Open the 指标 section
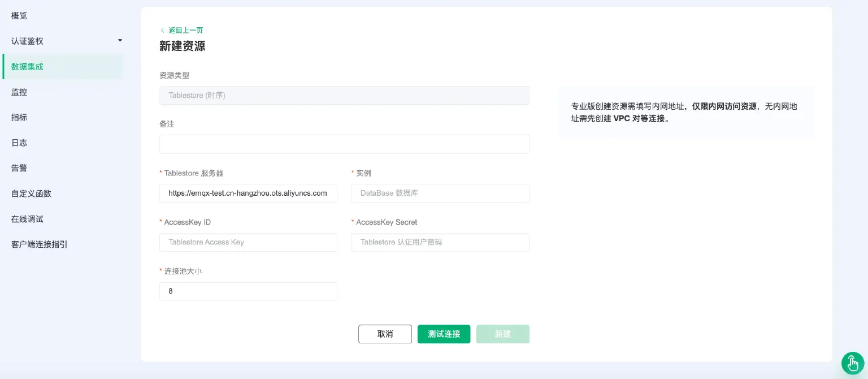 19,117
